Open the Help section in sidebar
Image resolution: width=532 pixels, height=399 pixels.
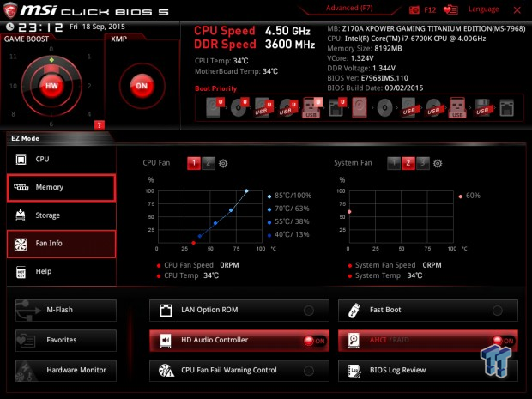62,272
